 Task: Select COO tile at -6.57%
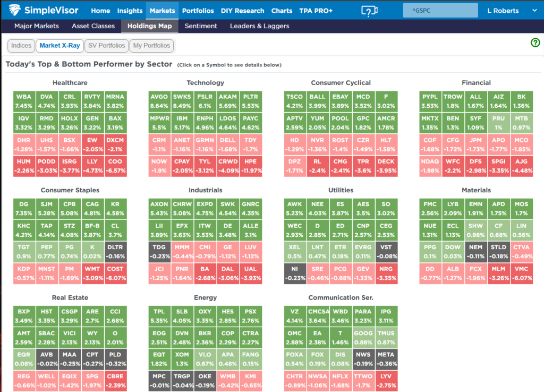(x=115, y=166)
